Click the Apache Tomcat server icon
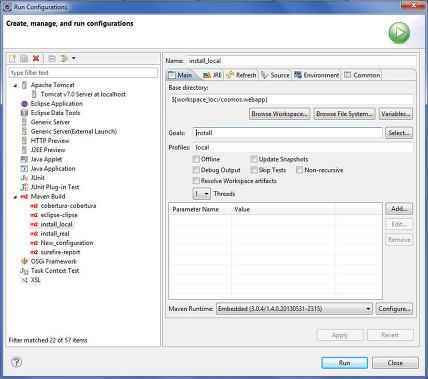The height and width of the screenshot is (379, 428). pyautogui.click(x=24, y=85)
